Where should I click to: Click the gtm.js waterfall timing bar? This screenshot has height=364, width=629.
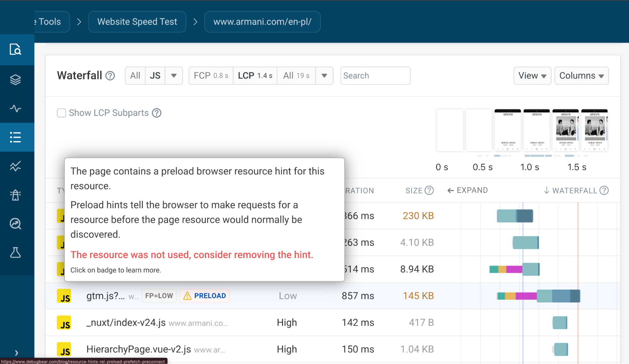(x=538, y=296)
